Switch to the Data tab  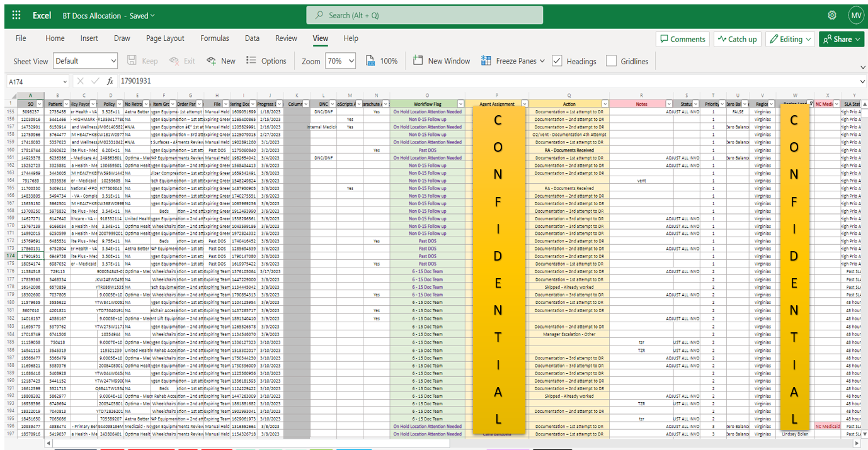coord(252,38)
